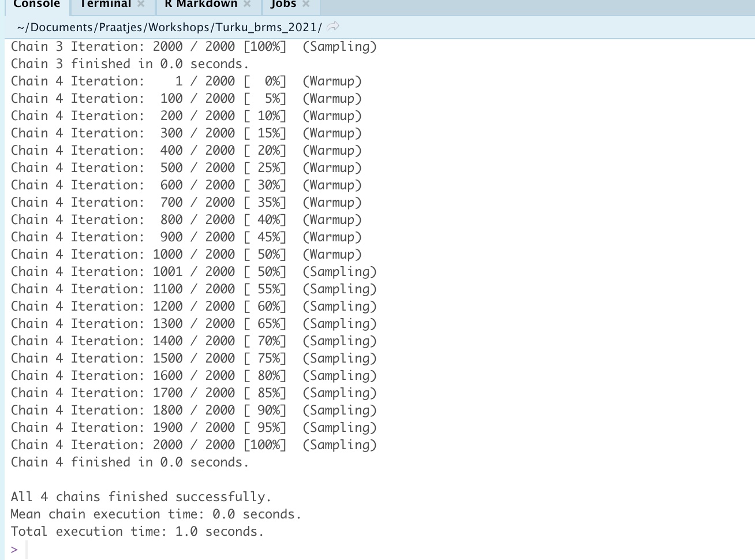Click Chain 4 iteration 2000 100% line
Screen dimensions: 755x560
click(x=193, y=445)
